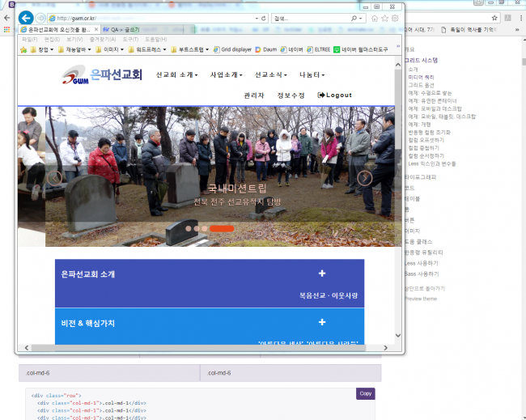Select the first carousel indicator dot

(x=189, y=228)
